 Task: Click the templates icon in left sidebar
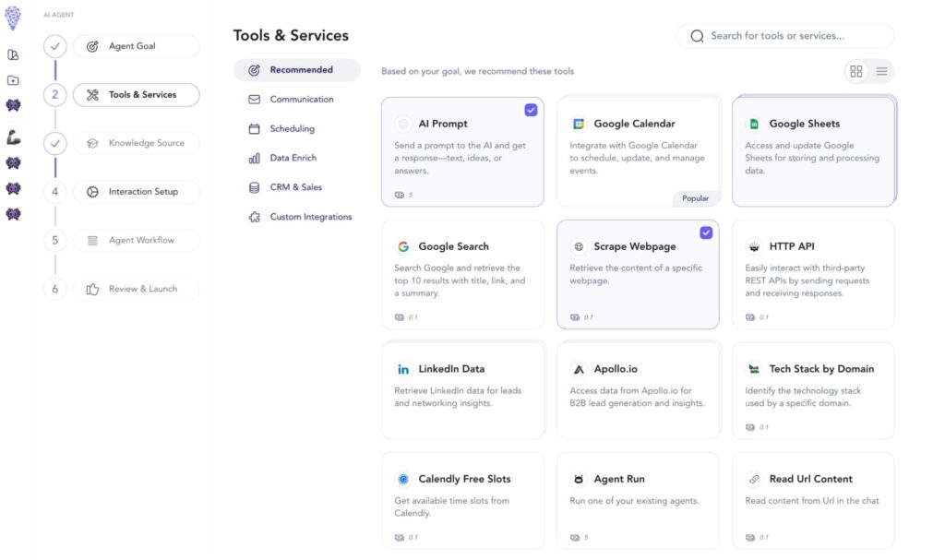[13, 55]
